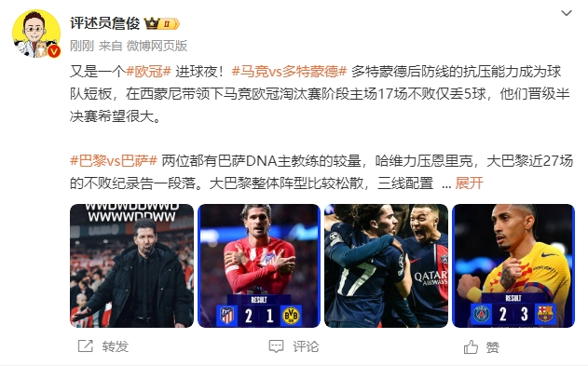Open the user's profile avatar
The height and width of the screenshot is (366, 588).
click(x=36, y=34)
